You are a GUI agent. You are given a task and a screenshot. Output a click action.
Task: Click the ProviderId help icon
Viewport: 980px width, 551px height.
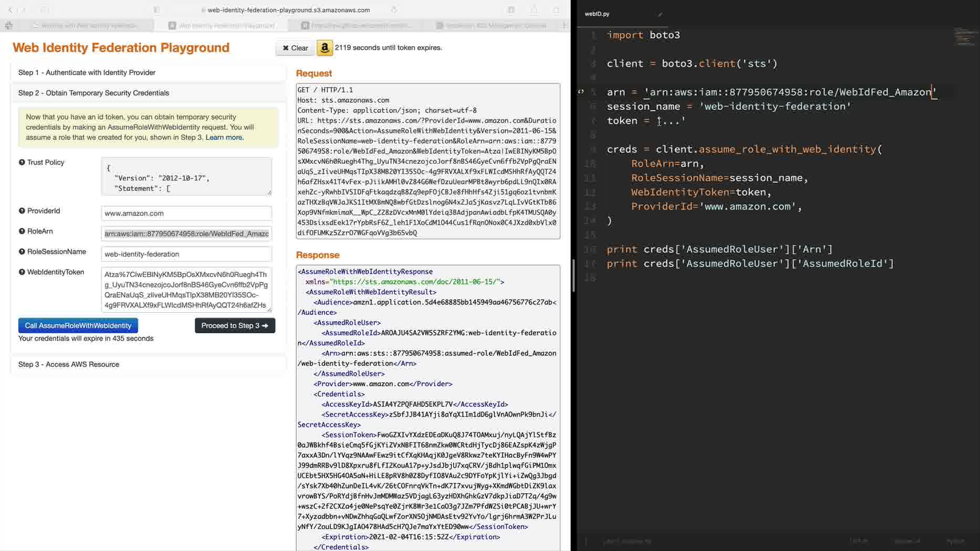[22, 211]
